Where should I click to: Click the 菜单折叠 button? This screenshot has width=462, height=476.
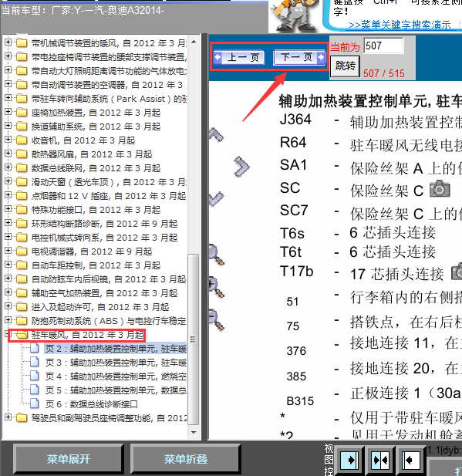(185, 459)
